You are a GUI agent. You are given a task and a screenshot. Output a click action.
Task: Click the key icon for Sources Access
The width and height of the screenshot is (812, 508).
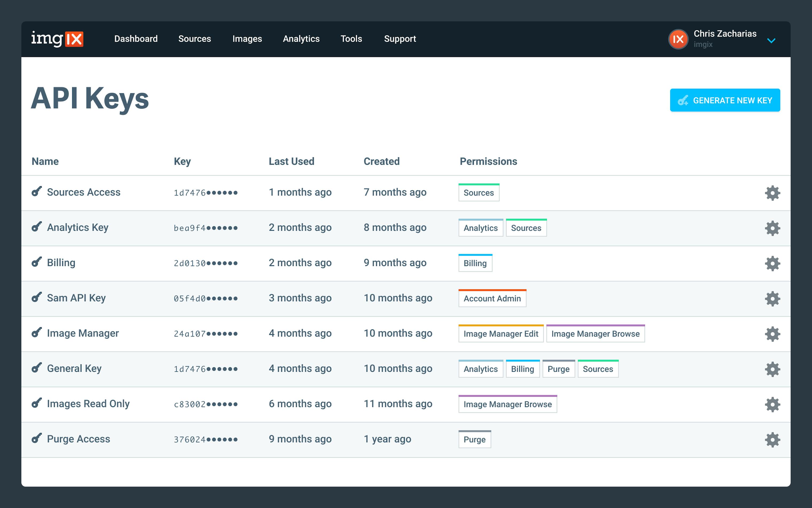(x=36, y=192)
